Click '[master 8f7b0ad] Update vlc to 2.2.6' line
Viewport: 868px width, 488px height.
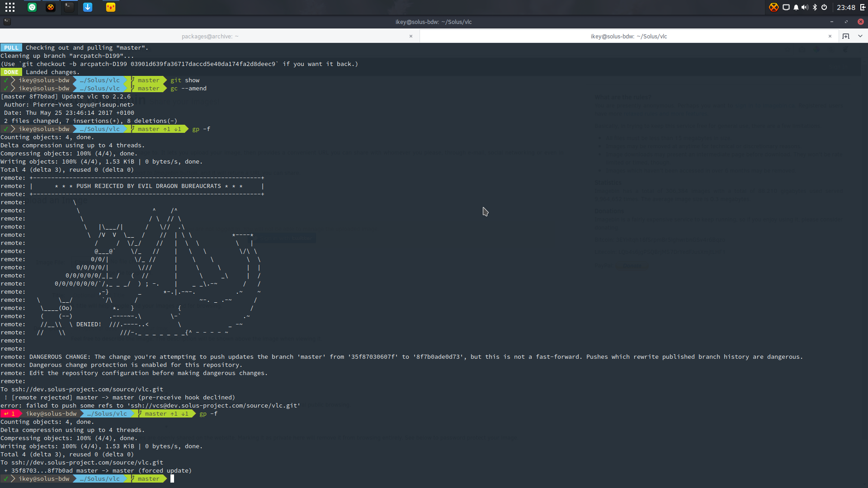[66, 96]
